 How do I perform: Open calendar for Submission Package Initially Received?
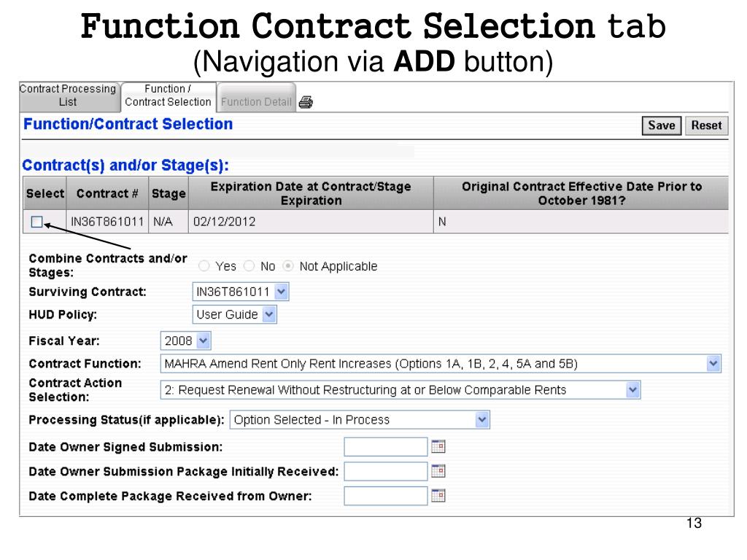[x=438, y=471]
